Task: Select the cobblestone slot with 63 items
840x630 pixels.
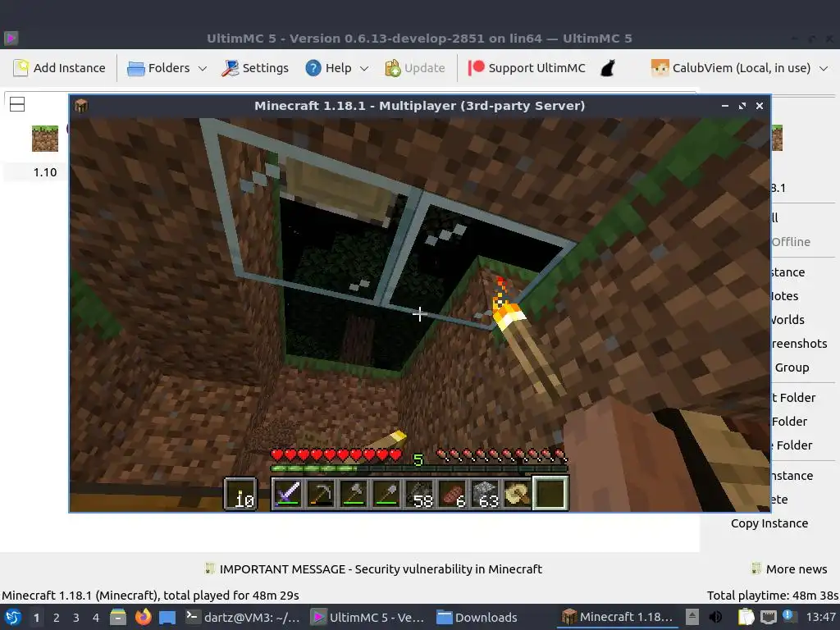Action: click(486, 493)
